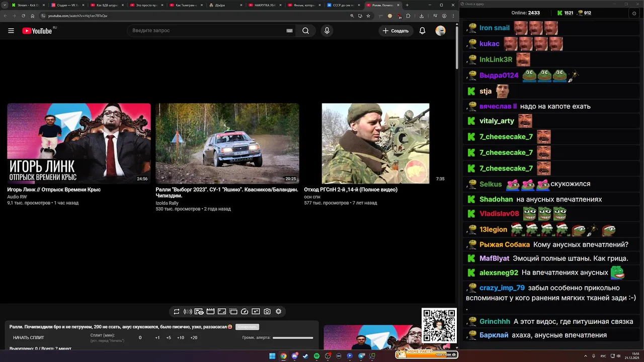
Task: Click the Kick viewers count 1521
Action: coord(565,13)
